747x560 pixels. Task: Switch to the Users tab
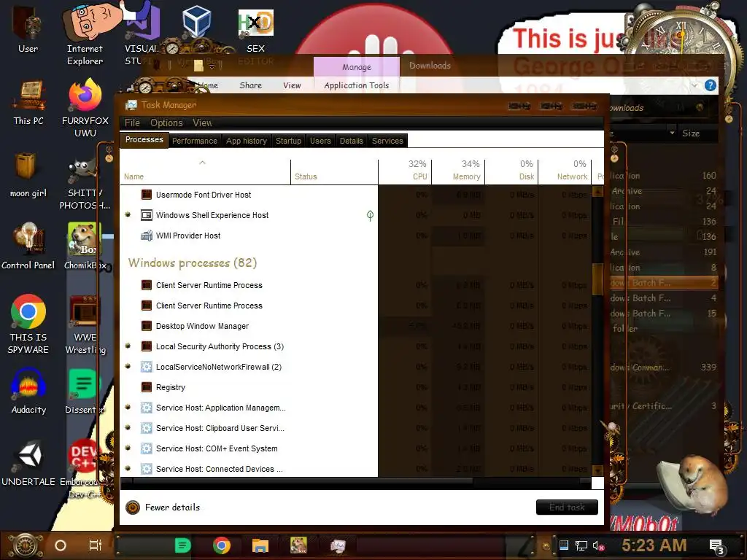(x=320, y=141)
